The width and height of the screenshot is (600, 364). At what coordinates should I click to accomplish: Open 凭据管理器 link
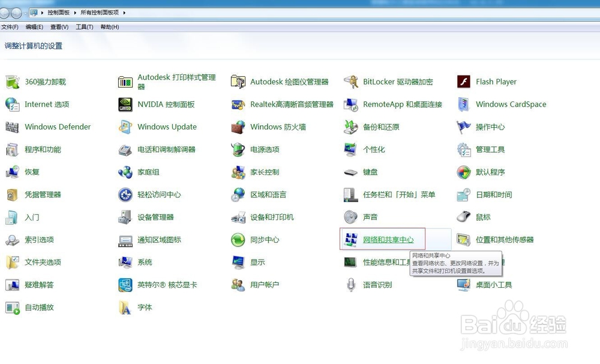pyautogui.click(x=43, y=195)
